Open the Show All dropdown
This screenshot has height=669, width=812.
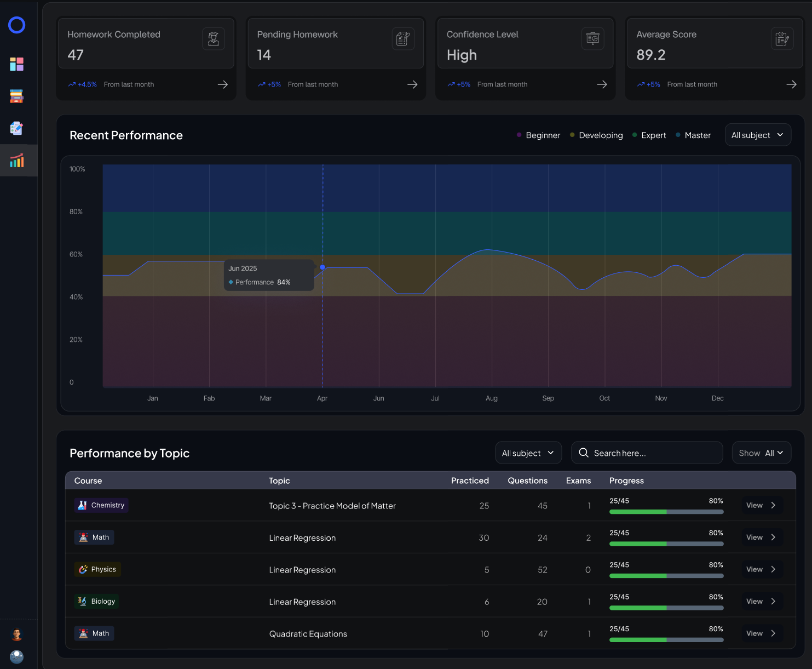click(x=762, y=453)
